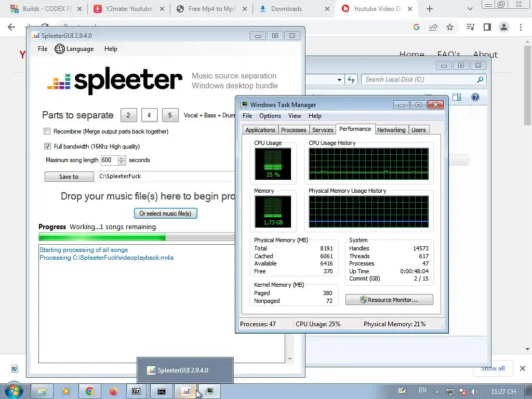Click the maximum song length field
Screen dimensions: 532x399
coord(109,160)
